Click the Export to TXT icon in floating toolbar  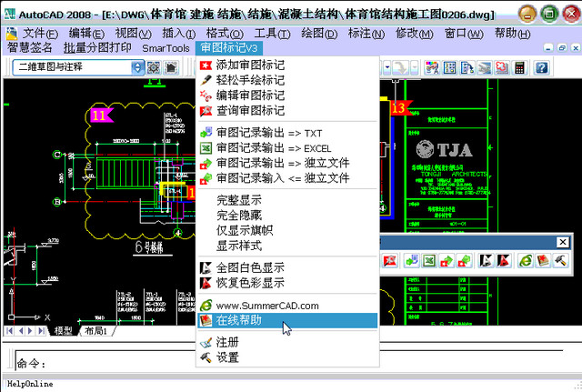pos(412,261)
